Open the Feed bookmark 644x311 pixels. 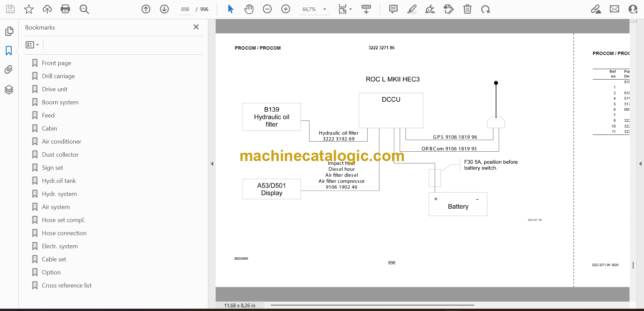[x=48, y=115]
